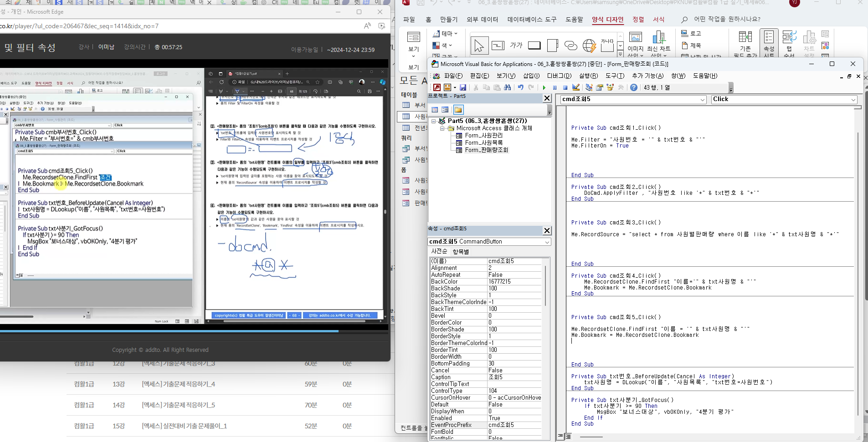
Task: Open the cmd조회5 object dropdown
Action: [x=703, y=100]
